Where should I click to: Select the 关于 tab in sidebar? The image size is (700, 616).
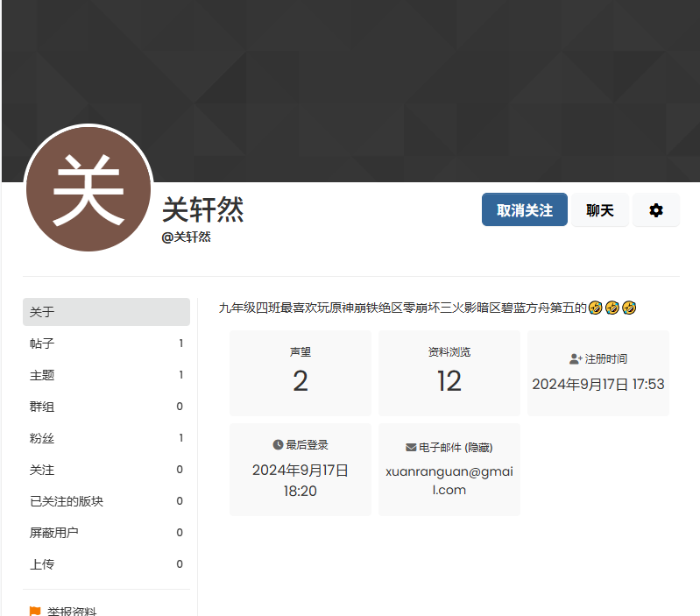coord(106,312)
